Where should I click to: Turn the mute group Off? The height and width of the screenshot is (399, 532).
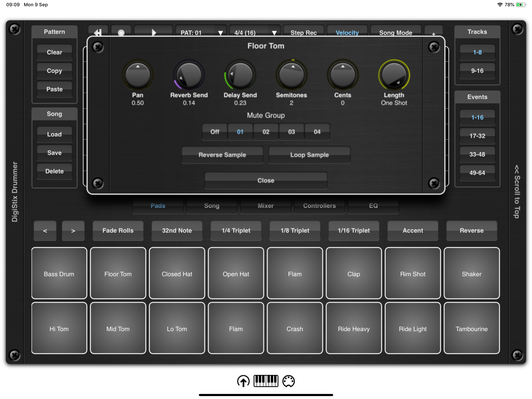pyautogui.click(x=215, y=132)
